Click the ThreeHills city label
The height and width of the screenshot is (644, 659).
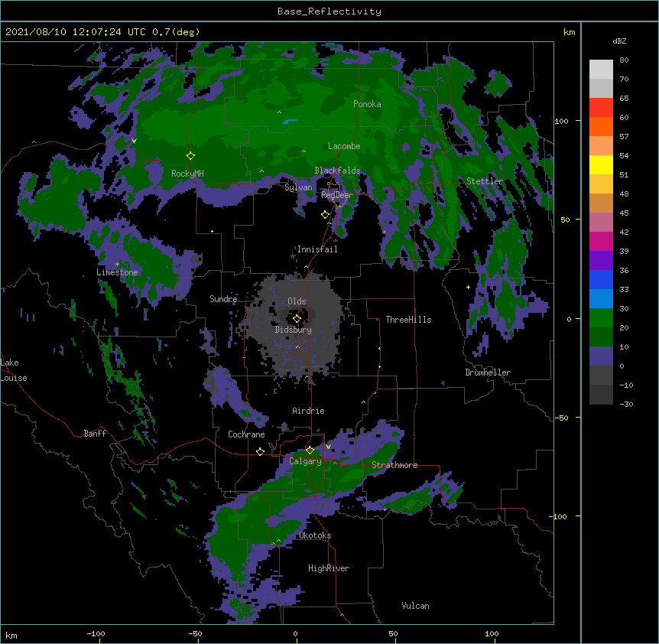(408, 320)
